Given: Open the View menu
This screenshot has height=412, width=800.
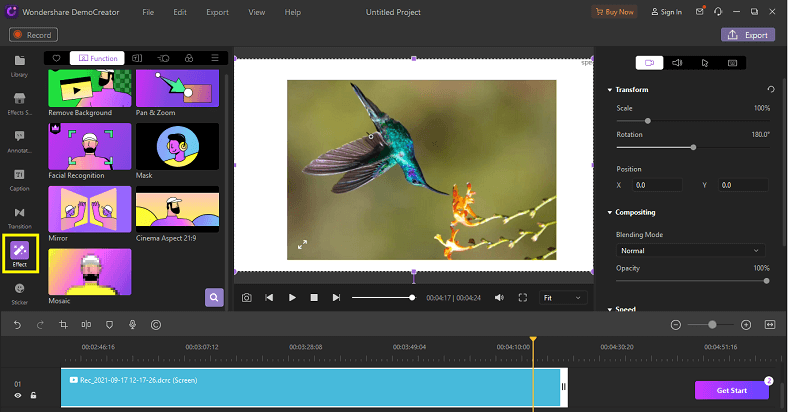Looking at the screenshot, I should click(x=257, y=12).
